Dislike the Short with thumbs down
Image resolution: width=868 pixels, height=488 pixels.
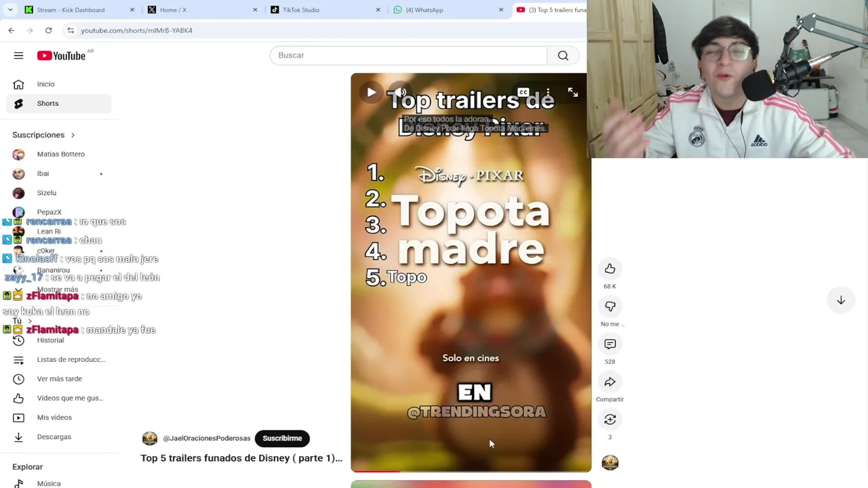(610, 306)
